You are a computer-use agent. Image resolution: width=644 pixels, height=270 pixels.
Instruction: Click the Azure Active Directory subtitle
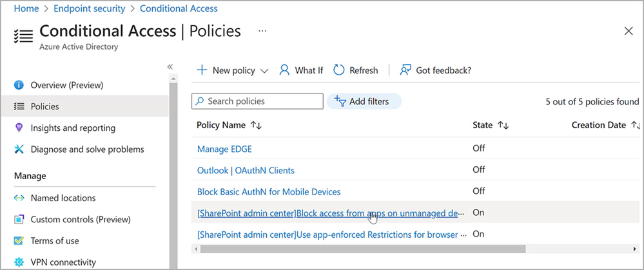click(x=79, y=47)
